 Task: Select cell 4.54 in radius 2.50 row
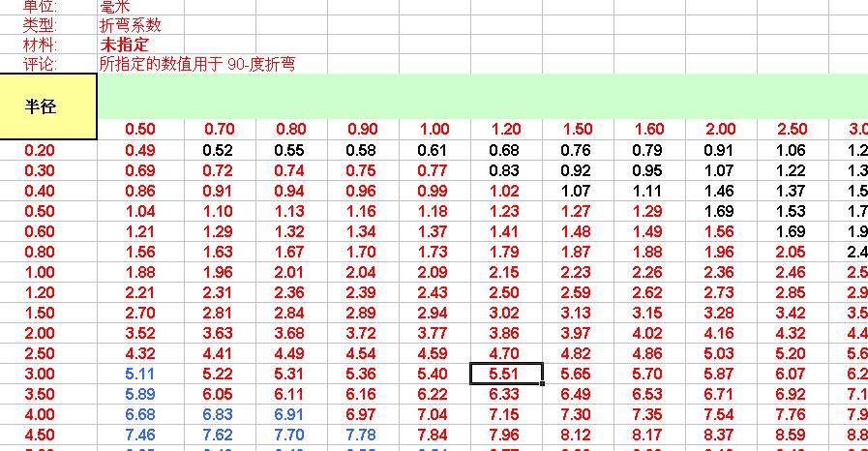click(x=361, y=353)
